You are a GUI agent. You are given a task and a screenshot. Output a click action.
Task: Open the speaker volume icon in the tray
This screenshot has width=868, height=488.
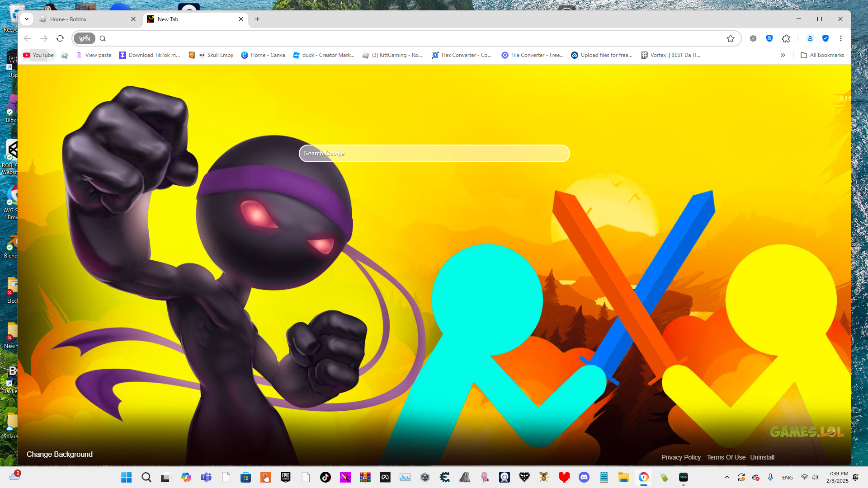click(815, 477)
